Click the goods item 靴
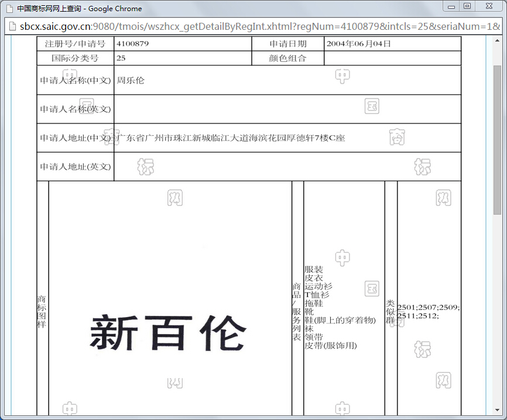The image size is (507, 420). tap(309, 312)
